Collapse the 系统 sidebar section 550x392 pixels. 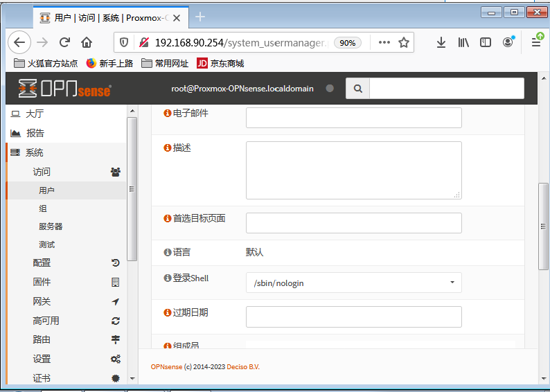tap(35, 152)
